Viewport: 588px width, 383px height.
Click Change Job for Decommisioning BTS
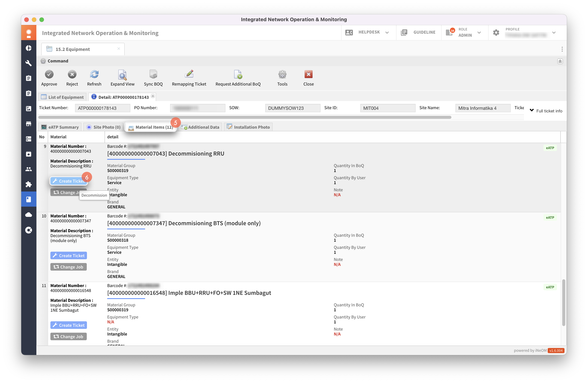click(68, 267)
